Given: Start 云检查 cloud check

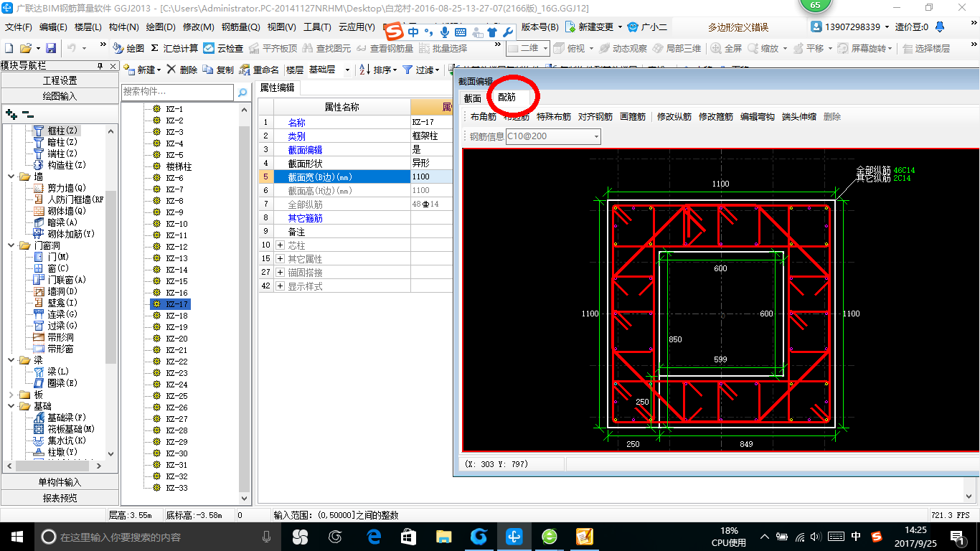Looking at the screenshot, I should click(x=223, y=48).
